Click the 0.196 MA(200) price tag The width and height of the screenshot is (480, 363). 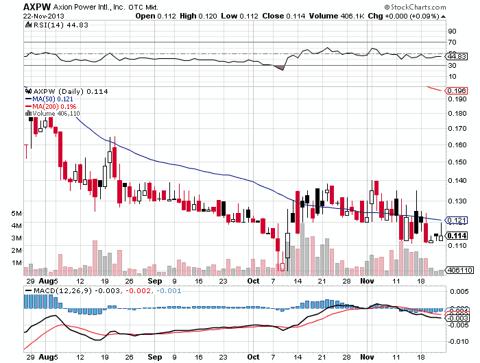[x=457, y=91]
